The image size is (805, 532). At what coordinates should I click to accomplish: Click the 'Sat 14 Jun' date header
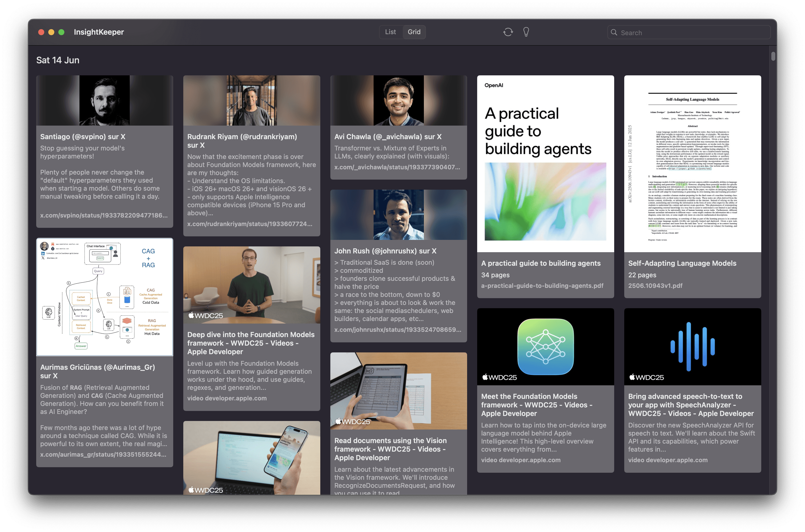pyautogui.click(x=58, y=60)
